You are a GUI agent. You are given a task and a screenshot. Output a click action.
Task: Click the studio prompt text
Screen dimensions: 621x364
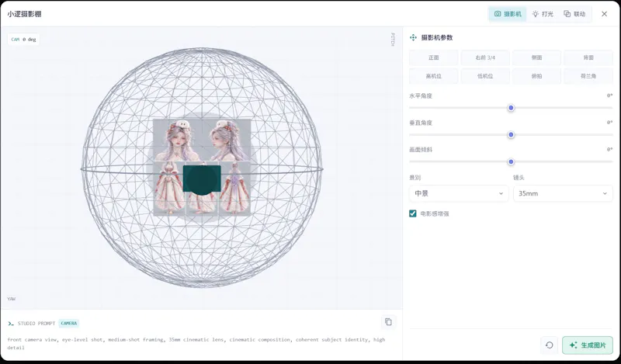pos(196,343)
